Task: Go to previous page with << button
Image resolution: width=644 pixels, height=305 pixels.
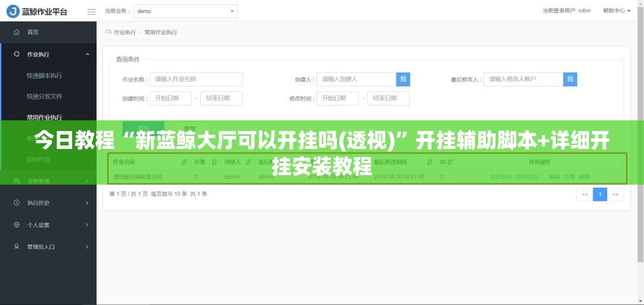Action: [x=584, y=195]
